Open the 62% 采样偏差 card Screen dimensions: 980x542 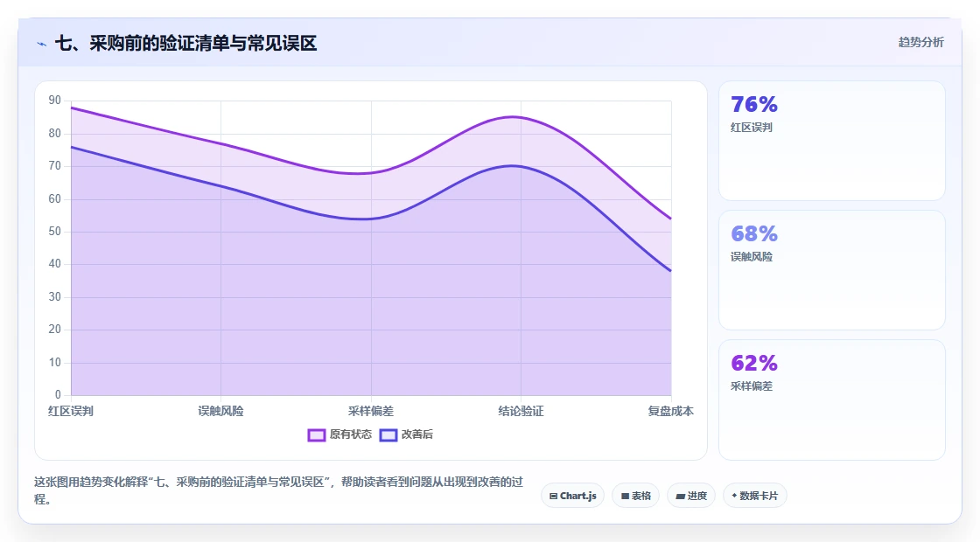tap(832, 400)
